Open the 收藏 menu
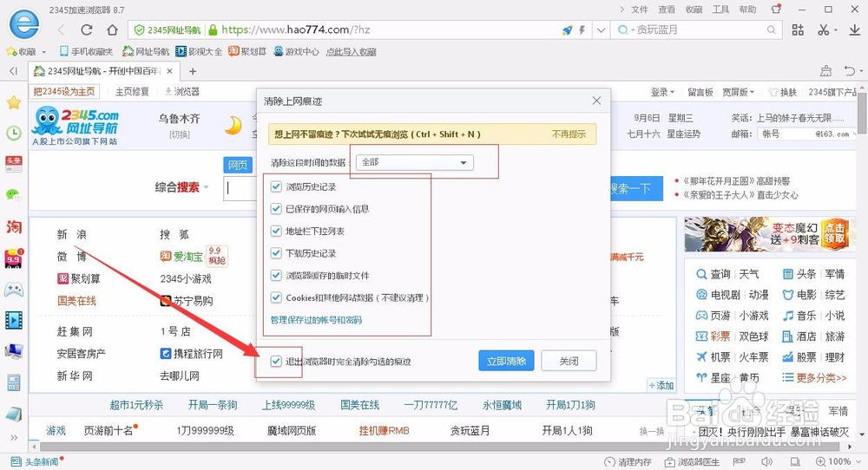This screenshot has width=868, height=470. pos(694,10)
